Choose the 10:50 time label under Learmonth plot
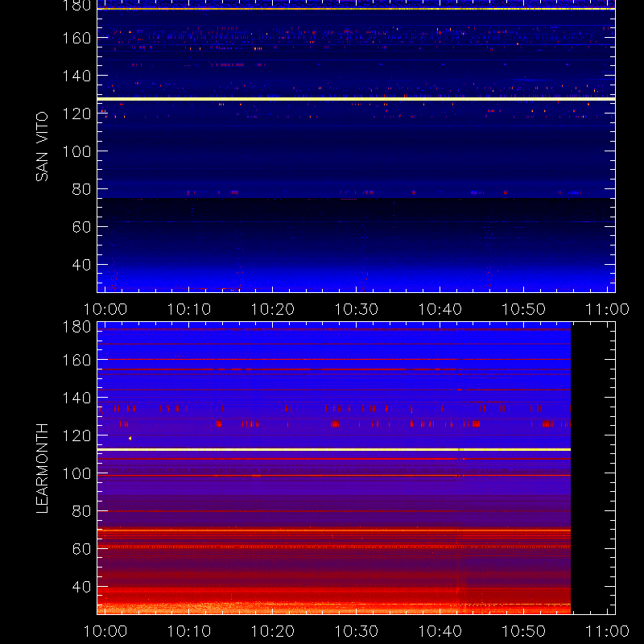 pyautogui.click(x=524, y=631)
